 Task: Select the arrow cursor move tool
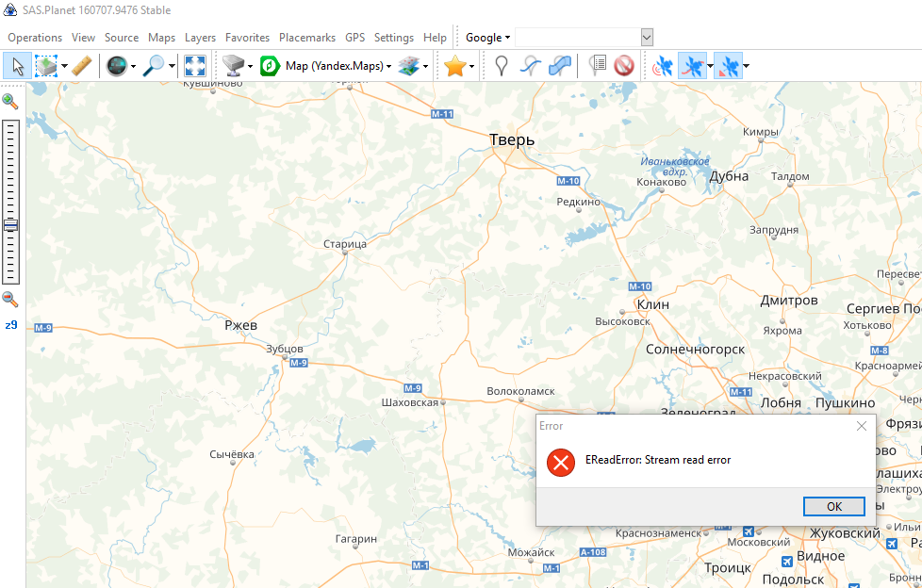coord(17,66)
